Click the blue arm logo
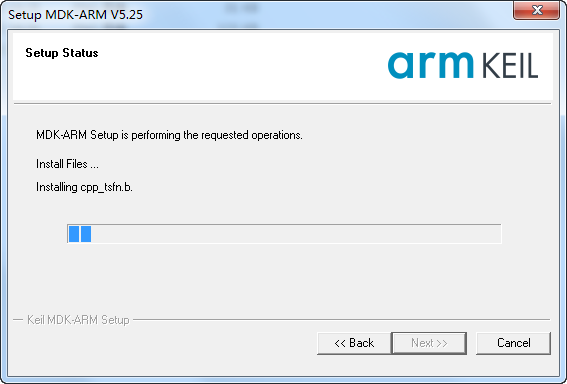The width and height of the screenshot is (567, 384). [430, 65]
